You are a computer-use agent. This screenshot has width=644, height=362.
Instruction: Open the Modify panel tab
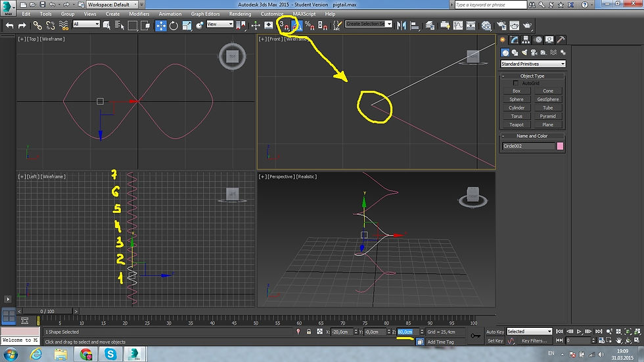[x=514, y=39]
